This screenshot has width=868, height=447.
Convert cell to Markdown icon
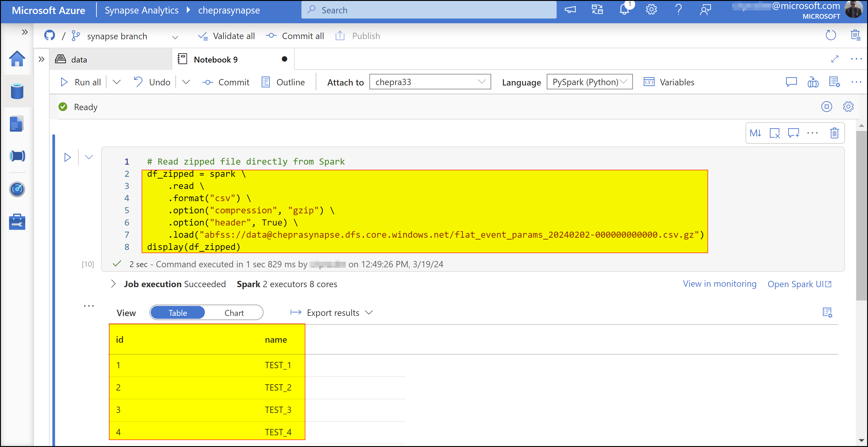coord(755,133)
